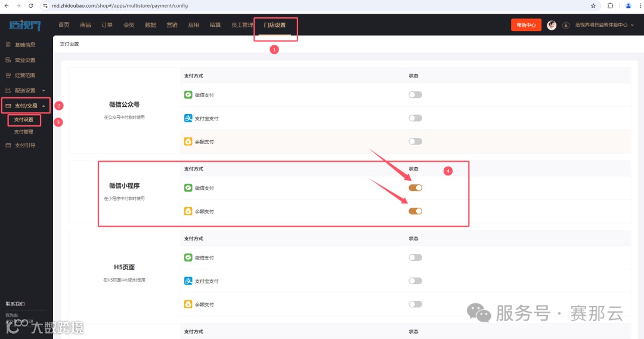Enable 余额支付 toggle for 微信公众号
This screenshot has width=644, height=339.
pyautogui.click(x=415, y=141)
